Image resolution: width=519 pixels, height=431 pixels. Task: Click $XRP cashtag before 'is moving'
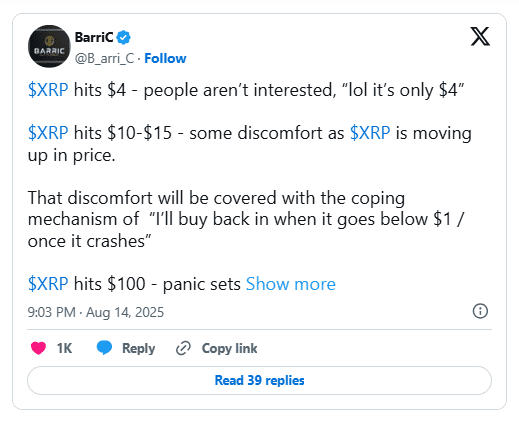tap(370, 133)
